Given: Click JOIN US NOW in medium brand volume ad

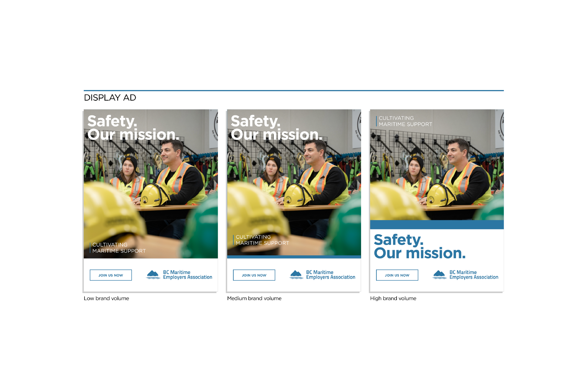Looking at the screenshot, I should [x=254, y=275].
